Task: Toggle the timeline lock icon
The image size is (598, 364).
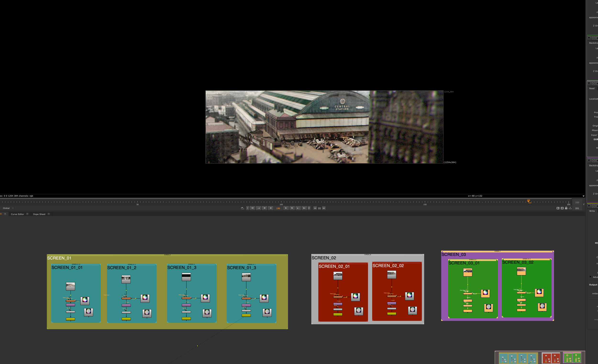Action: pos(566,208)
